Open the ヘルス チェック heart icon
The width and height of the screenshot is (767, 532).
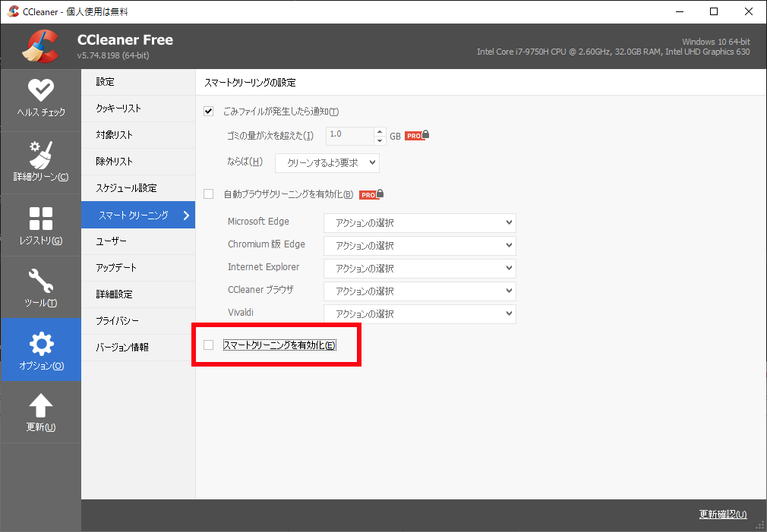(x=40, y=90)
